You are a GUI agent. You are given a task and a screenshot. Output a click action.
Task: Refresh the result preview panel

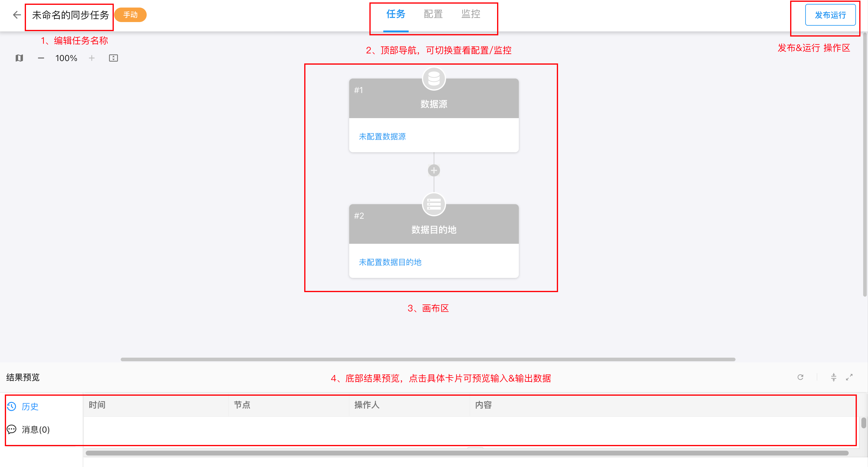pyautogui.click(x=800, y=377)
